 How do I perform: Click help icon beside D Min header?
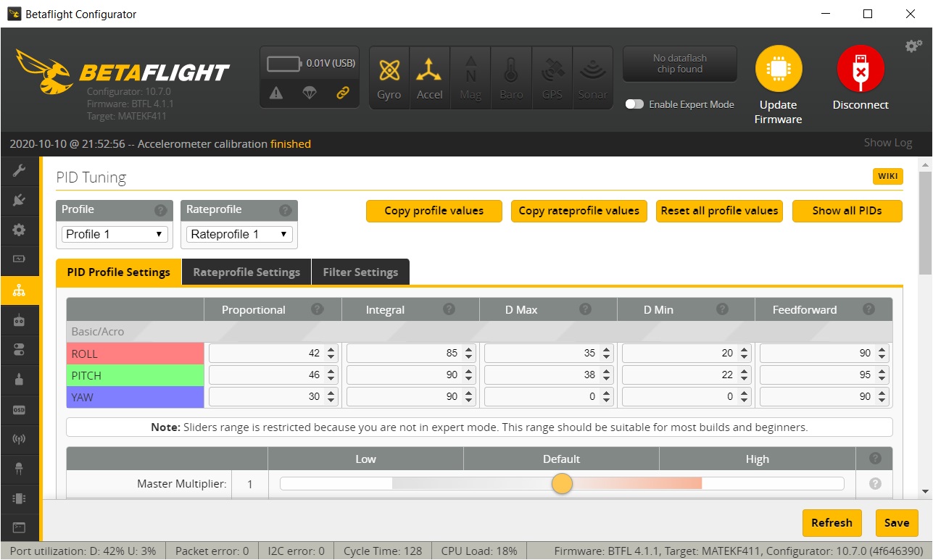(722, 309)
